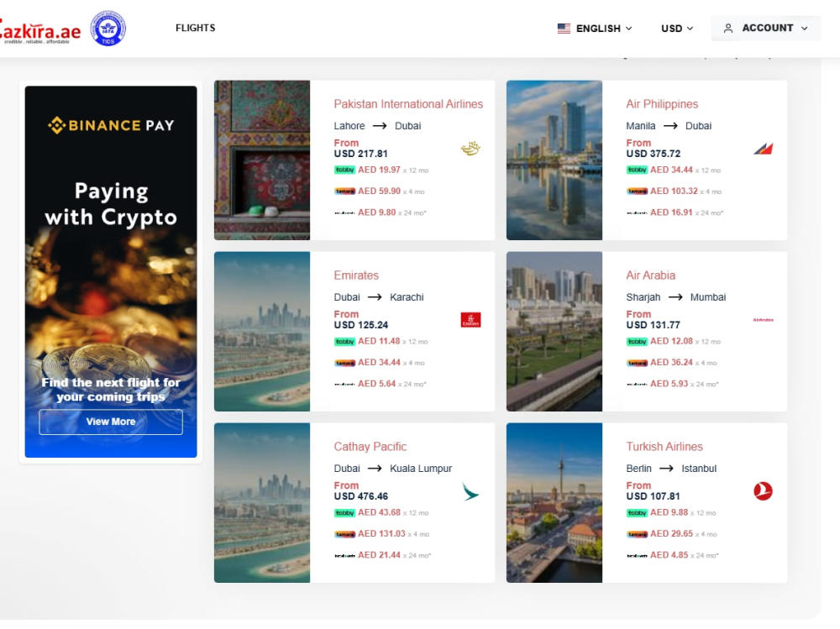The image size is (840, 629).
Task: Click the price USD 125.24
Action: point(360,325)
